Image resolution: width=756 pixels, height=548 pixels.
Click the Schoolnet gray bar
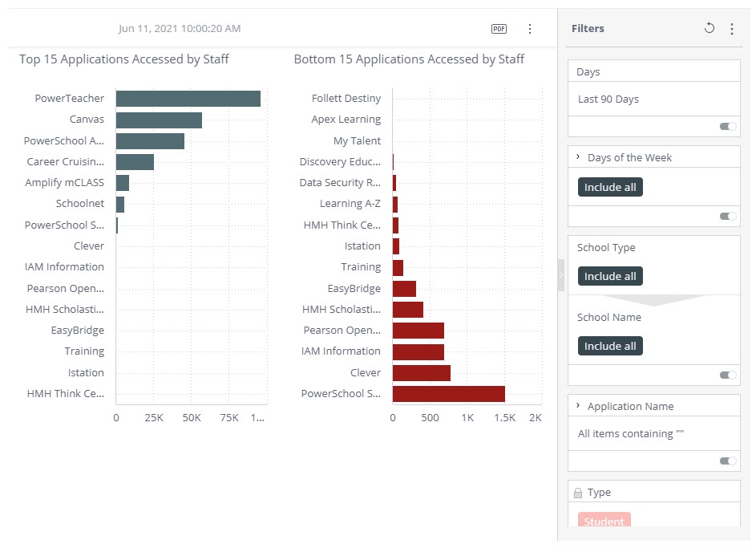click(x=120, y=204)
